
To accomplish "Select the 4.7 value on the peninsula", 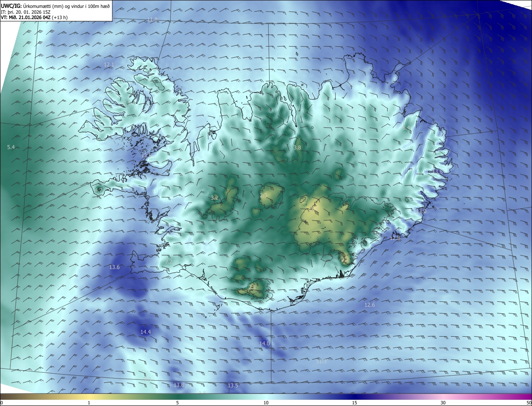I will (x=99, y=191).
